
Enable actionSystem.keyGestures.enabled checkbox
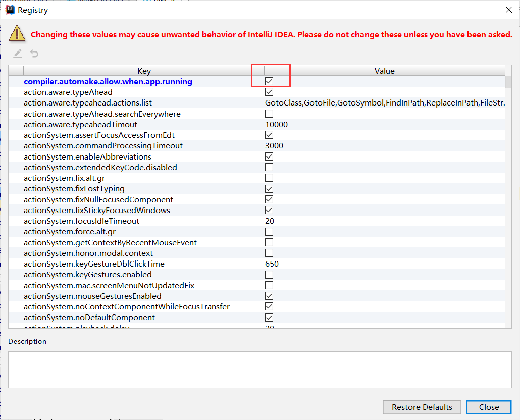(269, 275)
